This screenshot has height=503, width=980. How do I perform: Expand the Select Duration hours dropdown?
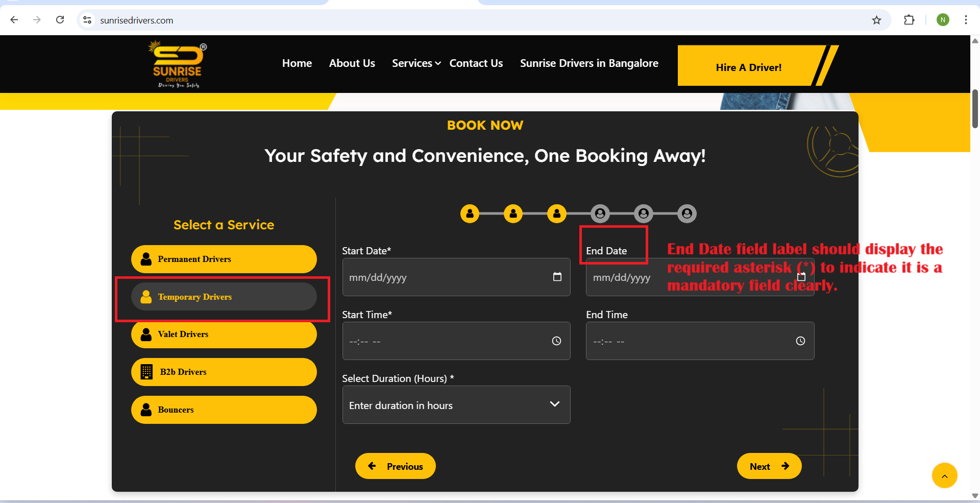(456, 405)
